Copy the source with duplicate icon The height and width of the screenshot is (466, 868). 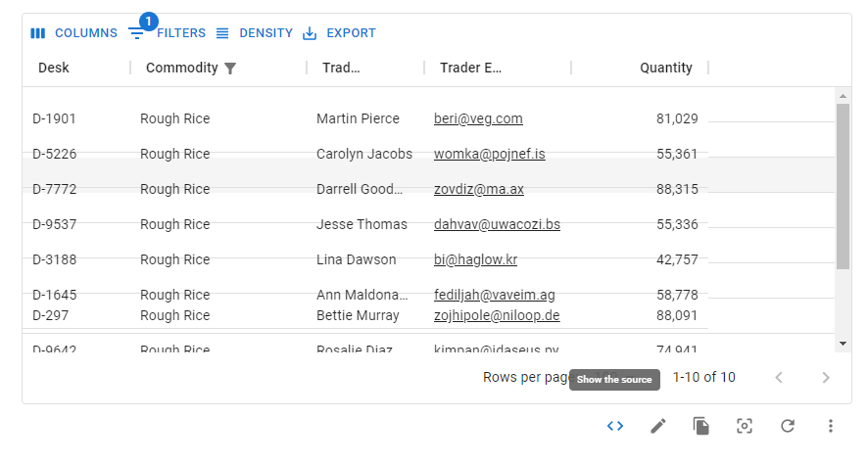[x=700, y=426]
